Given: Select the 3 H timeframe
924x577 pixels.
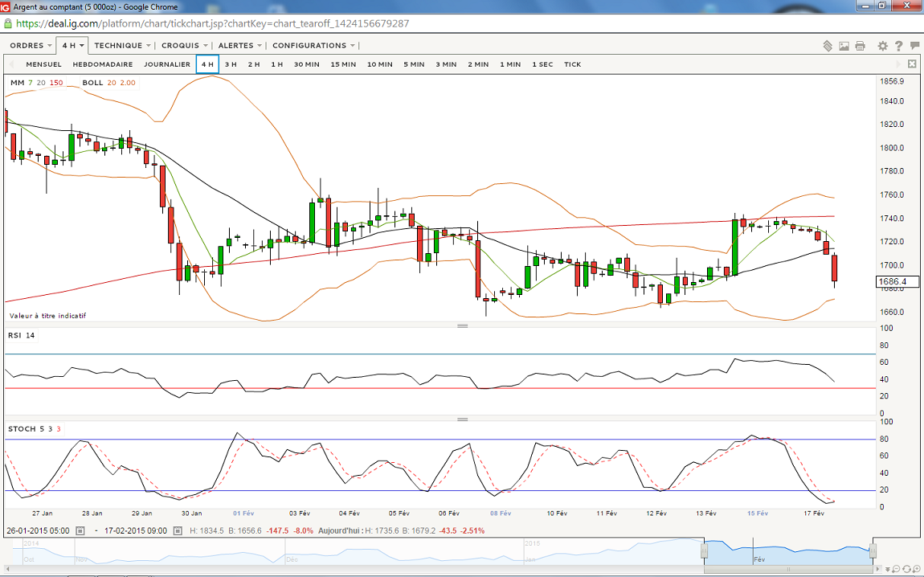Looking at the screenshot, I should click(231, 64).
